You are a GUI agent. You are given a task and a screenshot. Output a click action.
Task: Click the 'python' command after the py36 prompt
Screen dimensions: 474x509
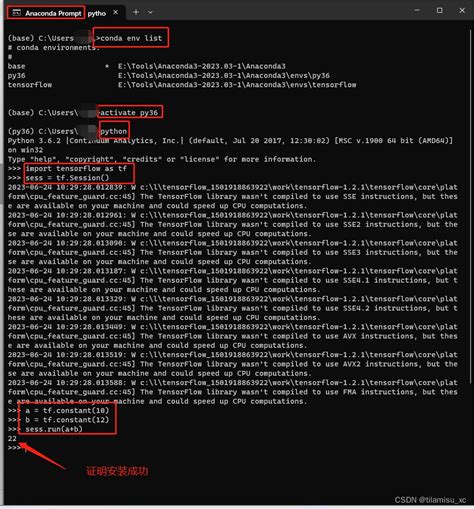click(114, 131)
